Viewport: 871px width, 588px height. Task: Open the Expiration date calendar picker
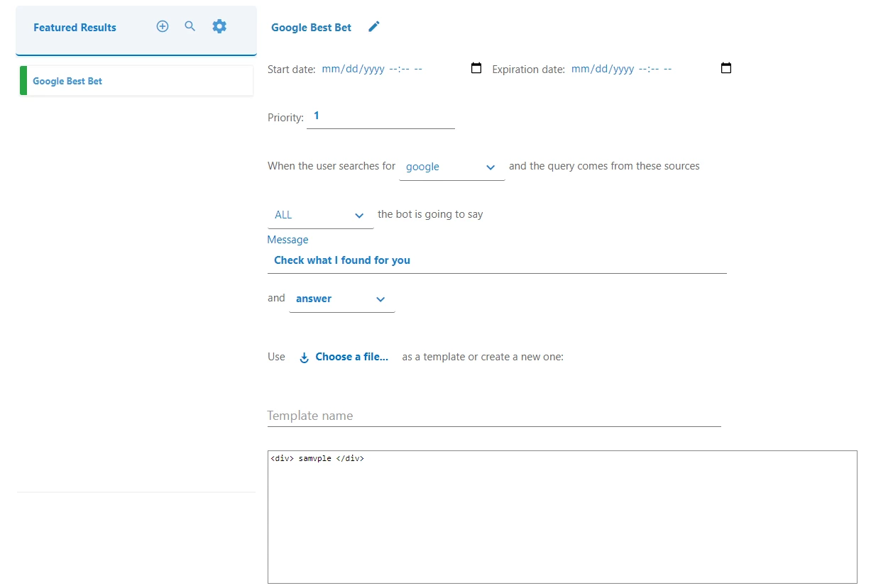725,69
